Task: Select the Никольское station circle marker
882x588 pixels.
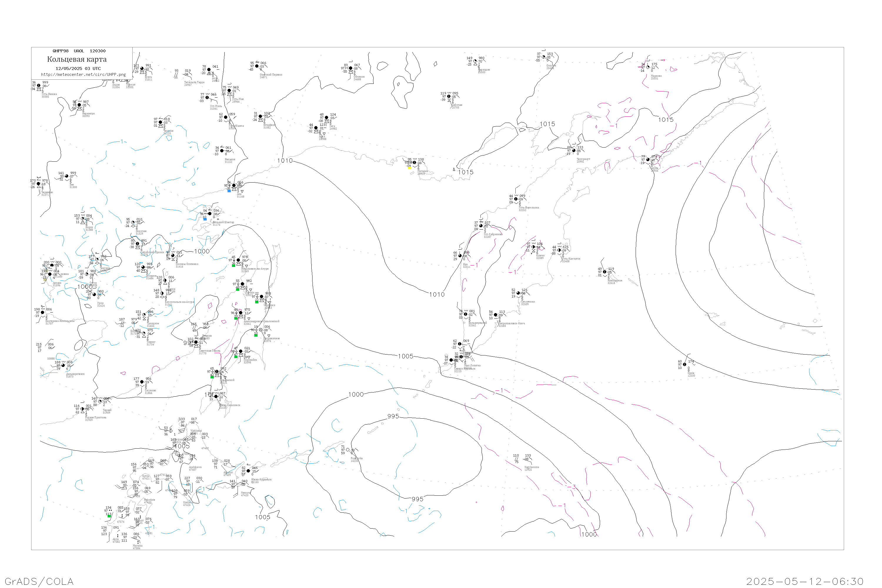Action: [x=604, y=272]
